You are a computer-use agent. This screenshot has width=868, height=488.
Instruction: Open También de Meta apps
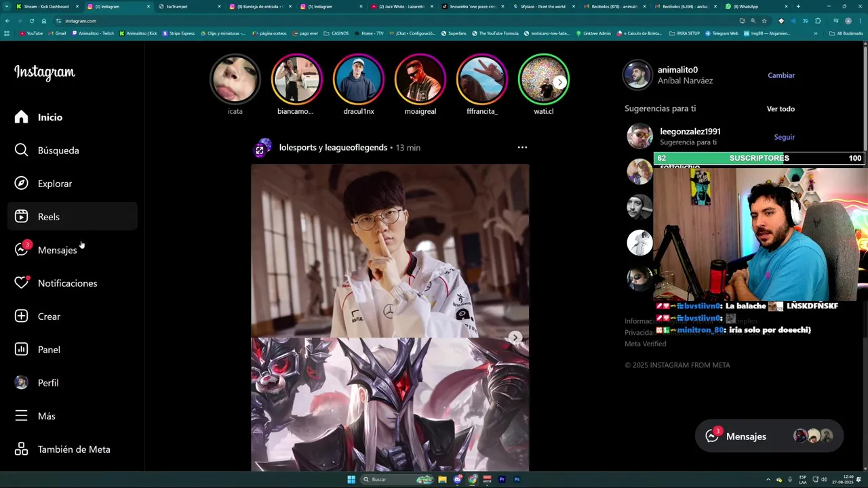72,449
